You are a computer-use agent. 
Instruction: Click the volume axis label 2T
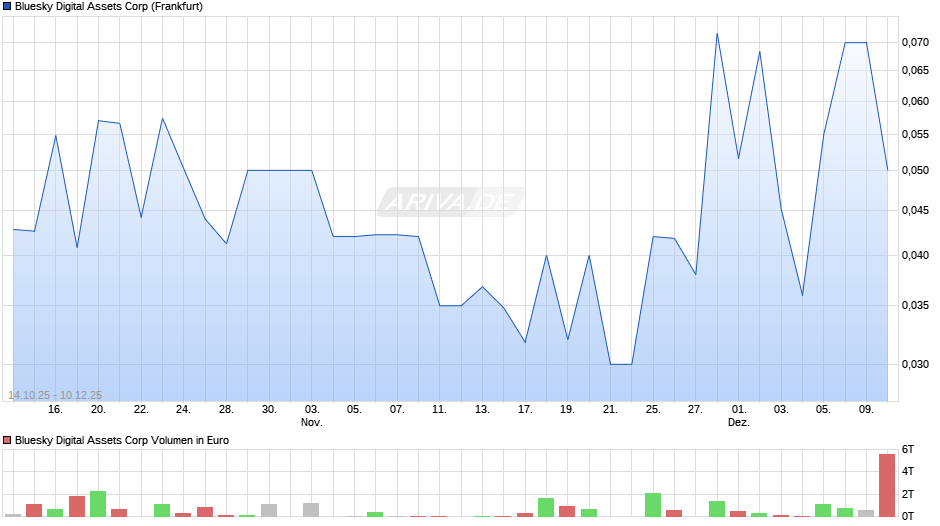coord(908,494)
